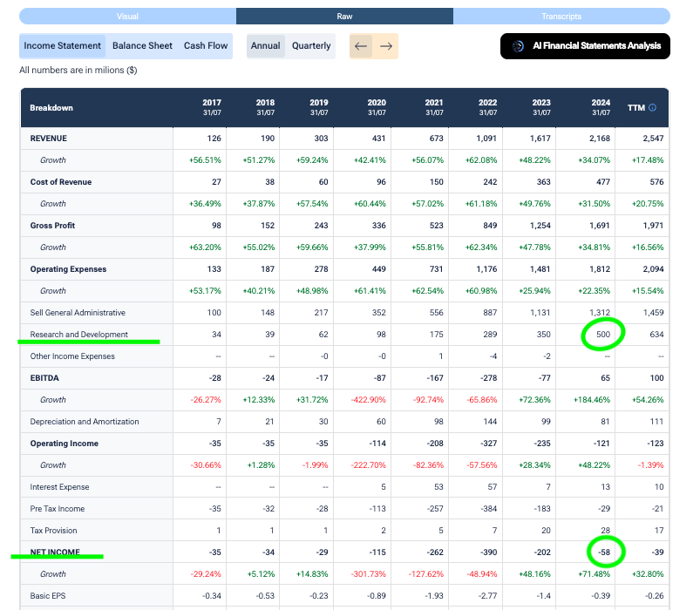Click Research and Development row label
Image resolution: width=700 pixels, height=610 pixels.
tap(79, 335)
